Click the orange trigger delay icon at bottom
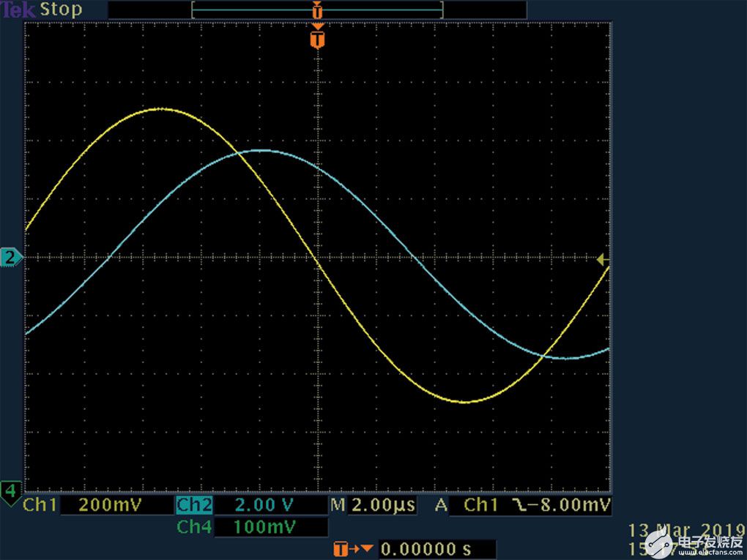 coord(353,549)
